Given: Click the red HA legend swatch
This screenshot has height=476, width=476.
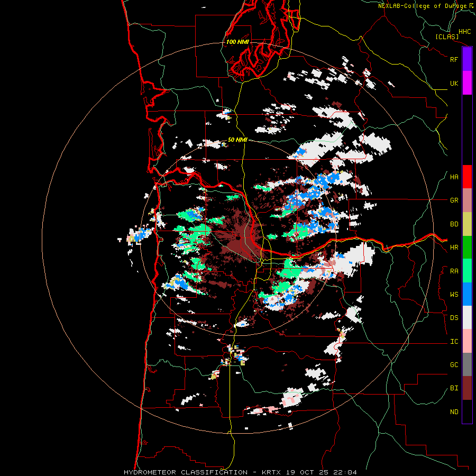Looking at the screenshot, I should point(467,177).
